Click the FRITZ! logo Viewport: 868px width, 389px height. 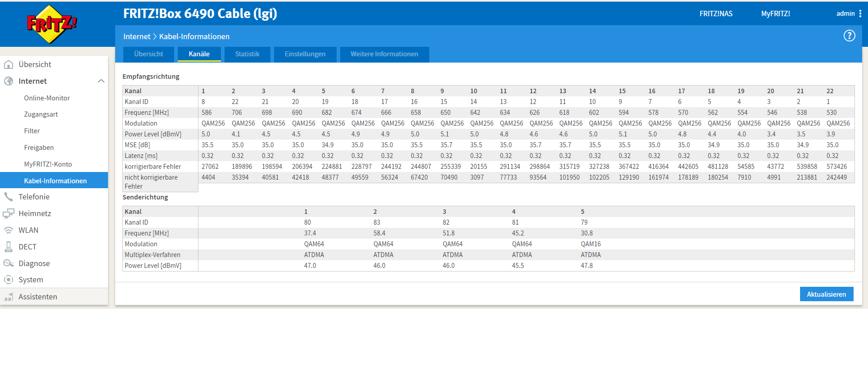52,24
